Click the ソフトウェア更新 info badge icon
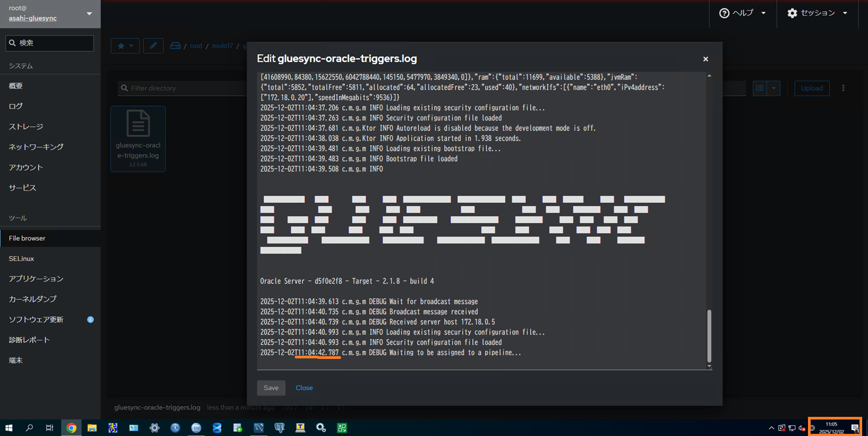 (90, 320)
